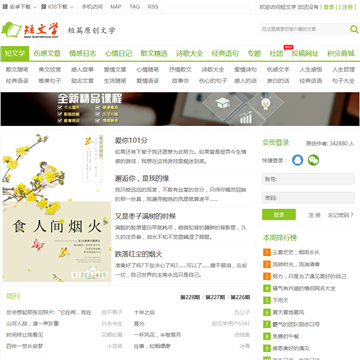Open article 跌落红尘的烟火
The width and height of the screenshot is (360, 360).
pyautogui.click(x=139, y=254)
